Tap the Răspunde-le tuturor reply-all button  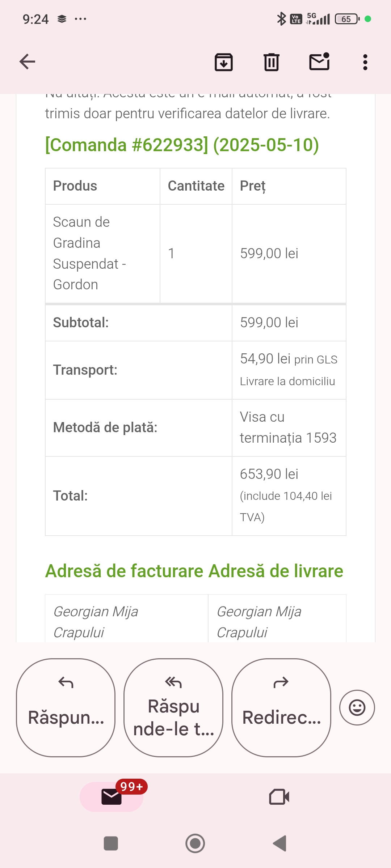pos(173,707)
